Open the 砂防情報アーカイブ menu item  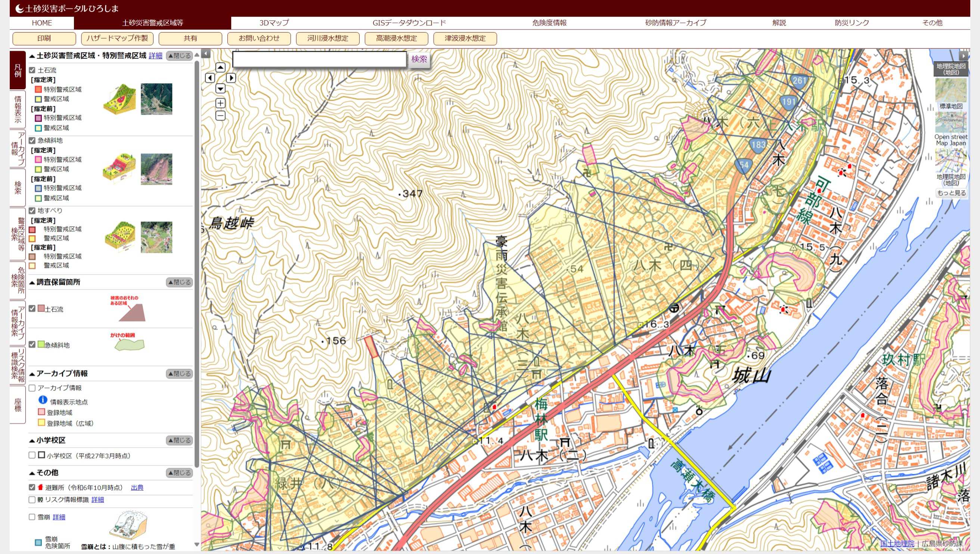click(x=676, y=23)
